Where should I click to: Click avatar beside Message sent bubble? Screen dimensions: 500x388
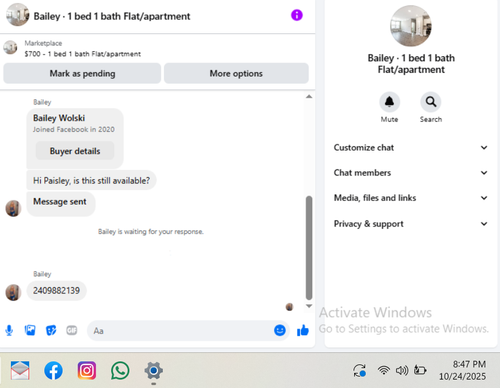coord(13,208)
